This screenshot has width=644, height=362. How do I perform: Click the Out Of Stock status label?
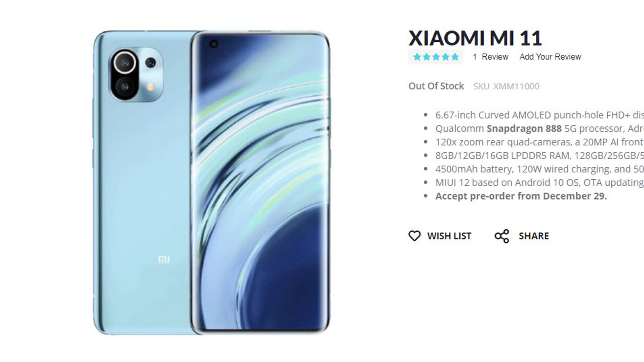[x=436, y=86]
